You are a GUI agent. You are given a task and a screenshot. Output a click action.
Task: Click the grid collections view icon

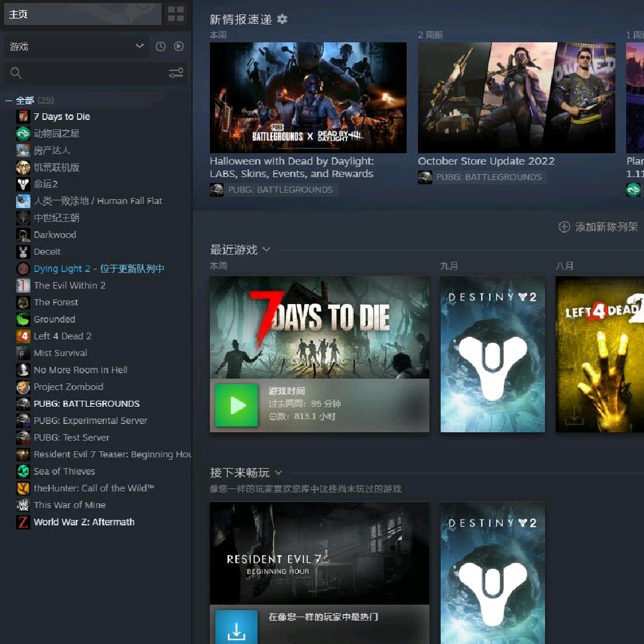click(176, 14)
